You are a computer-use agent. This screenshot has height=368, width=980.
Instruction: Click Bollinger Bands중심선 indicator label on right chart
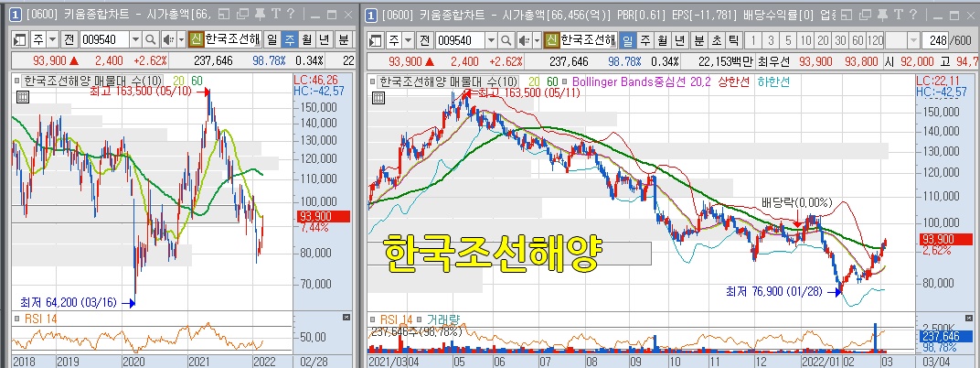coord(641,82)
